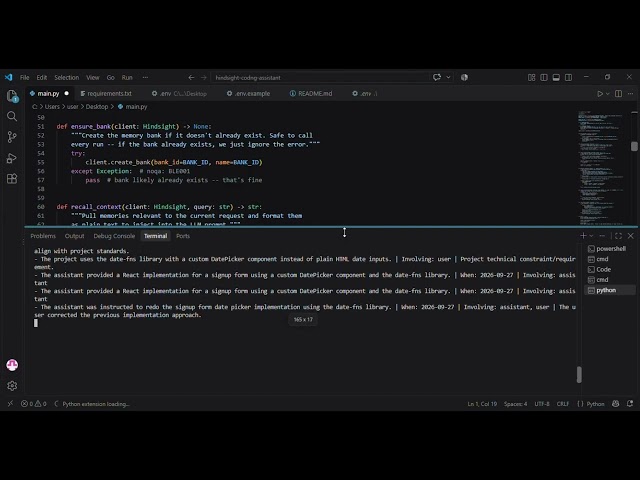Open the Ports panel tab
Viewport: 640px width, 480px height.
click(183, 236)
